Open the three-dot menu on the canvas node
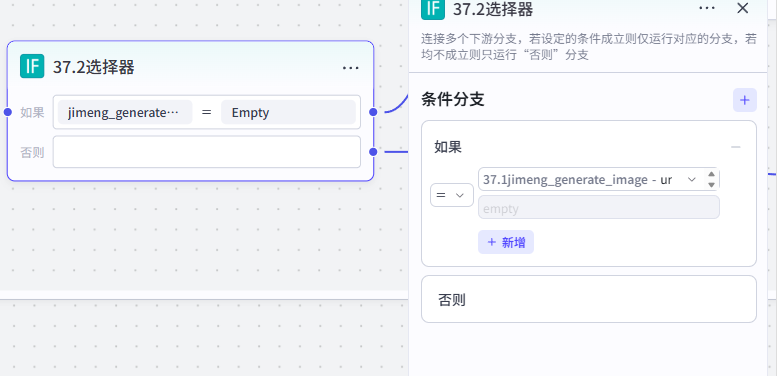 pos(351,67)
